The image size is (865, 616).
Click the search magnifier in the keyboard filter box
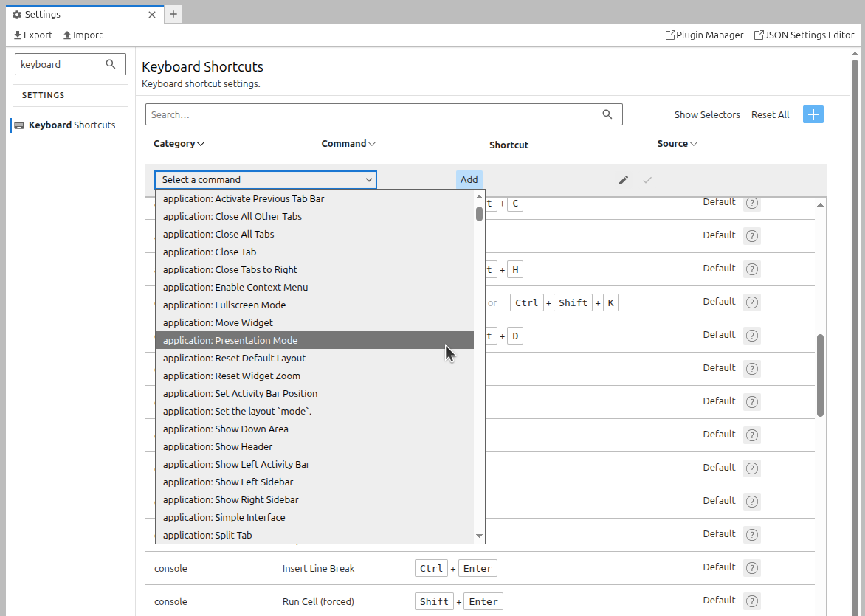pyautogui.click(x=110, y=64)
